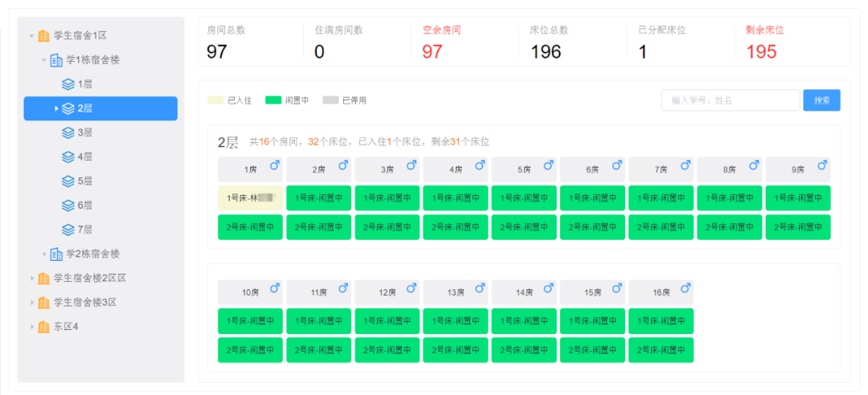Expand the 学2栋宿舍楼 tree node
This screenshot has height=395, width=868.
(x=45, y=255)
